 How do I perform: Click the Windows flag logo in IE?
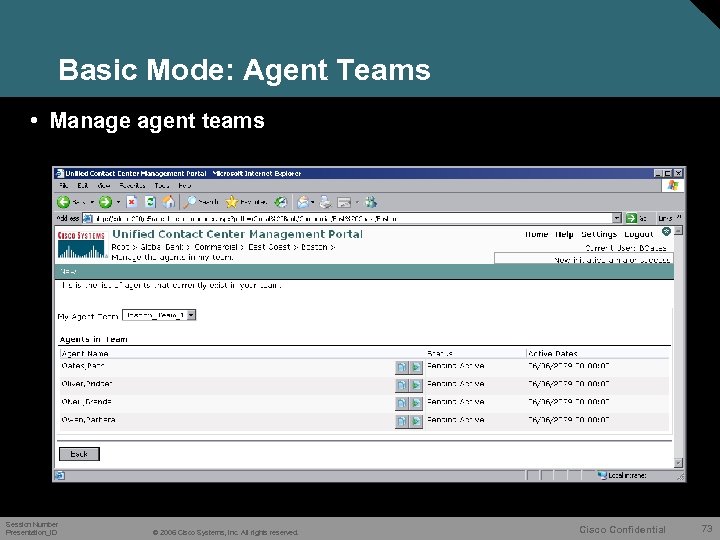click(673, 186)
